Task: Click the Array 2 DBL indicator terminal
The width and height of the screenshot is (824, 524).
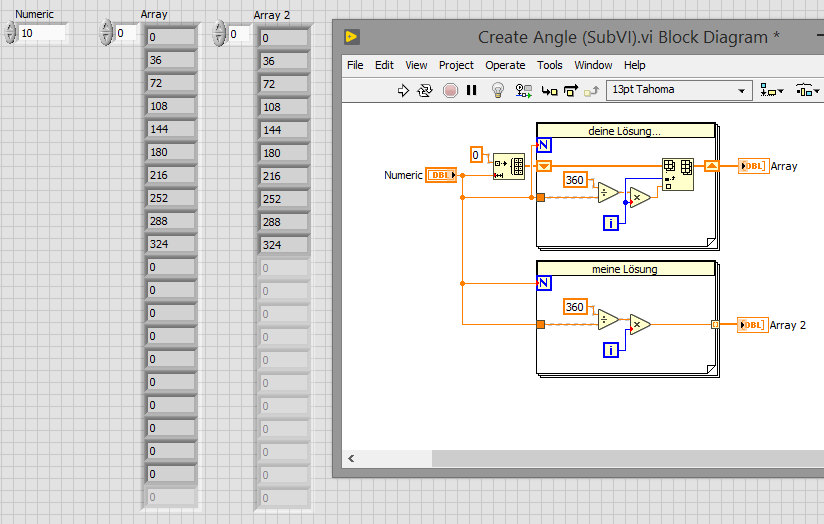Action: pyautogui.click(x=752, y=325)
